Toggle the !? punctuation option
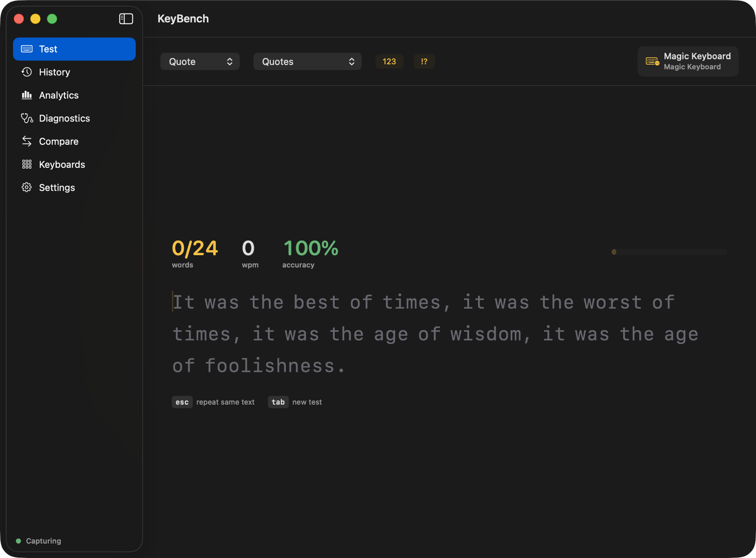756x558 pixels. pyautogui.click(x=424, y=61)
